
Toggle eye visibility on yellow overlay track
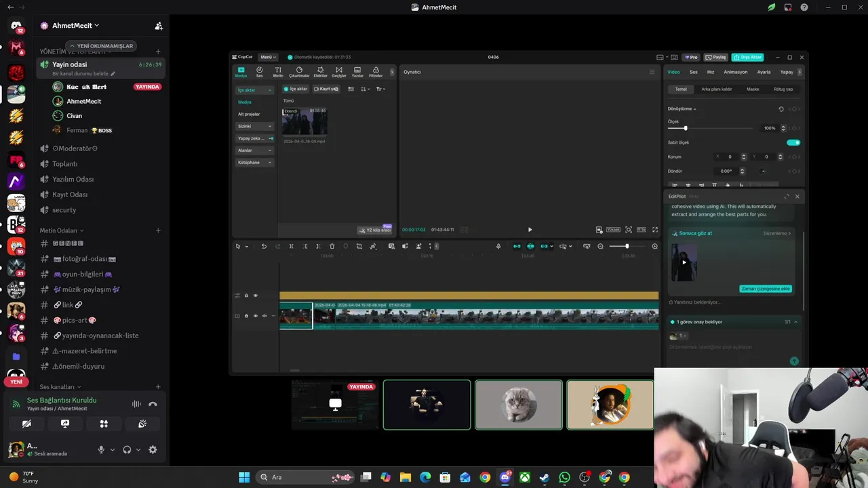pos(255,296)
